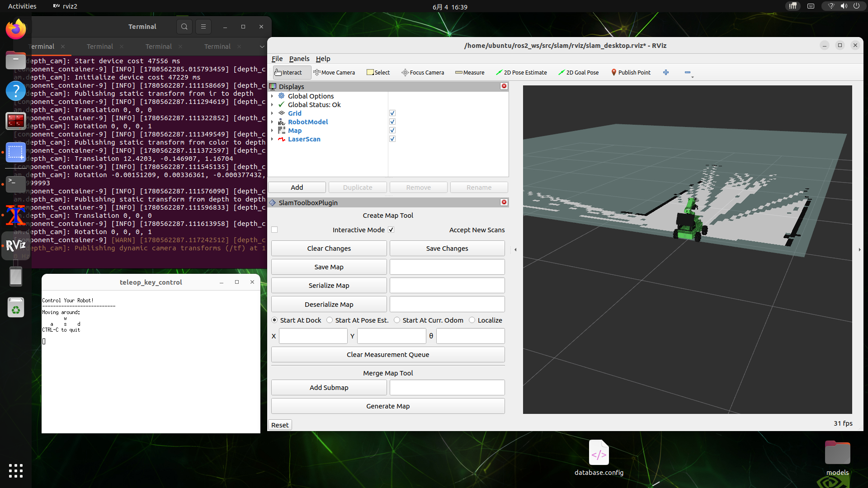Viewport: 868px width, 488px height.
Task: Open the File menu
Action: (277, 59)
